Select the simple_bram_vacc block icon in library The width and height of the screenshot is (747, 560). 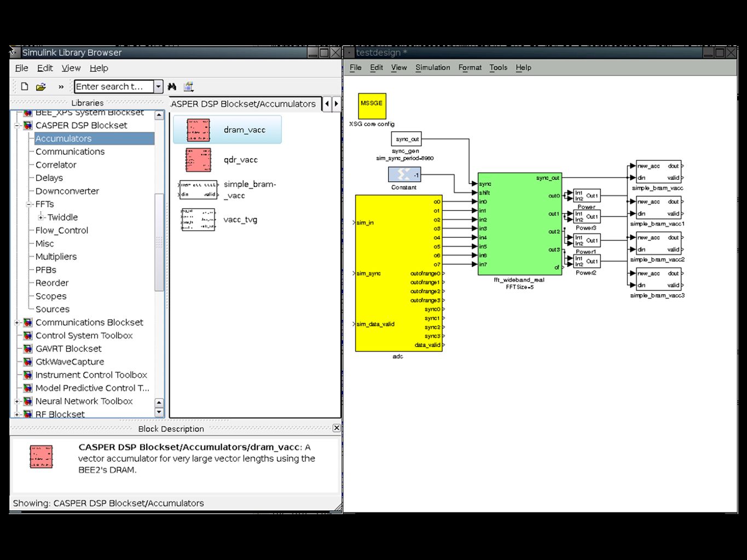tap(198, 190)
